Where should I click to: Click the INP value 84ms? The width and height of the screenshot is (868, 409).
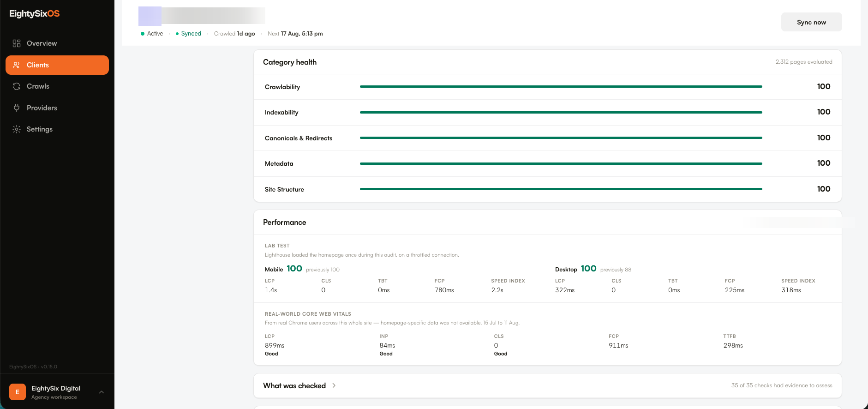[387, 345]
